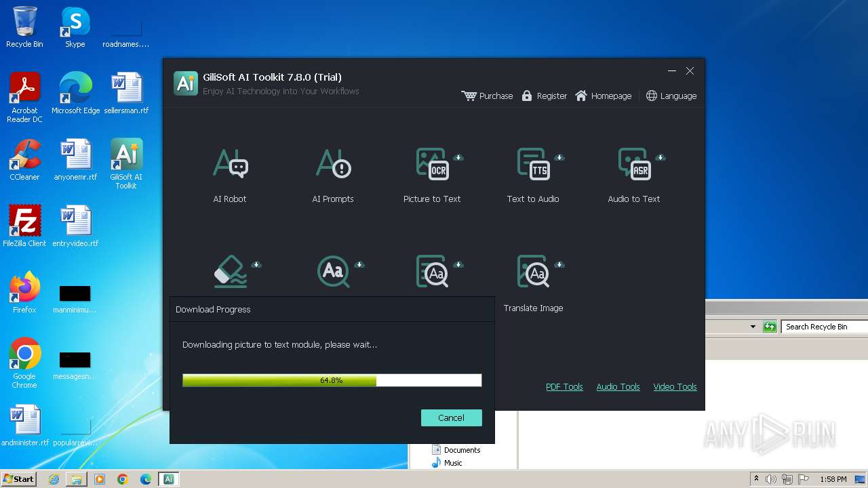Image resolution: width=868 pixels, height=488 pixels.
Task: Click the download progress bar
Action: (332, 380)
